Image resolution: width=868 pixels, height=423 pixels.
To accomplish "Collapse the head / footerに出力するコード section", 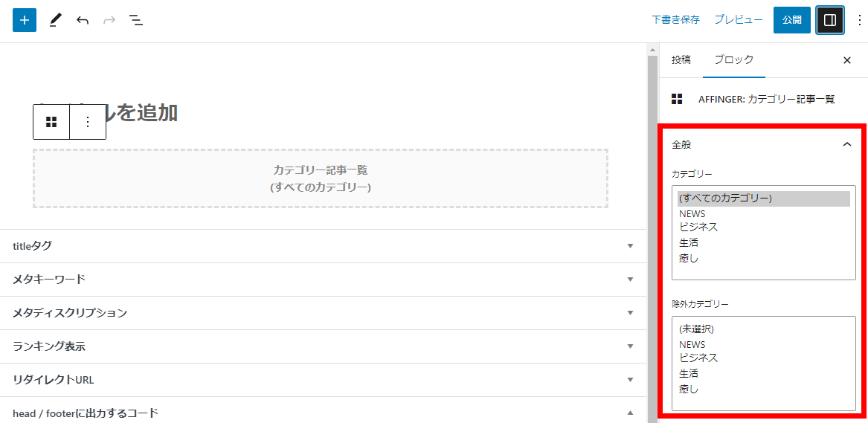I will (x=630, y=413).
